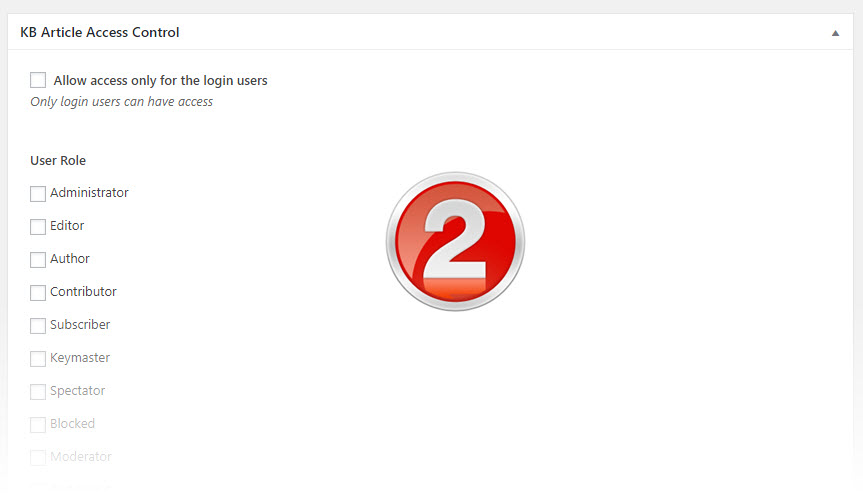Select the Moderator role checkbox

click(38, 457)
